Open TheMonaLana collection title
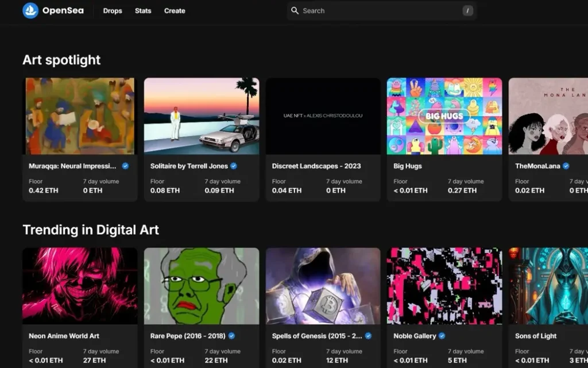588x368 pixels. (537, 166)
